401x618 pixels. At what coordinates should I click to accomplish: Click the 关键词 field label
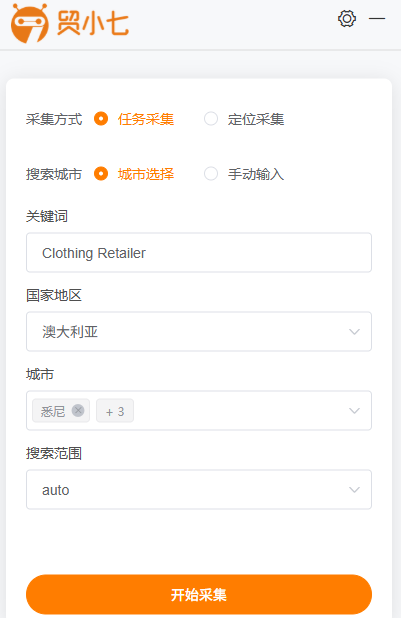click(47, 216)
